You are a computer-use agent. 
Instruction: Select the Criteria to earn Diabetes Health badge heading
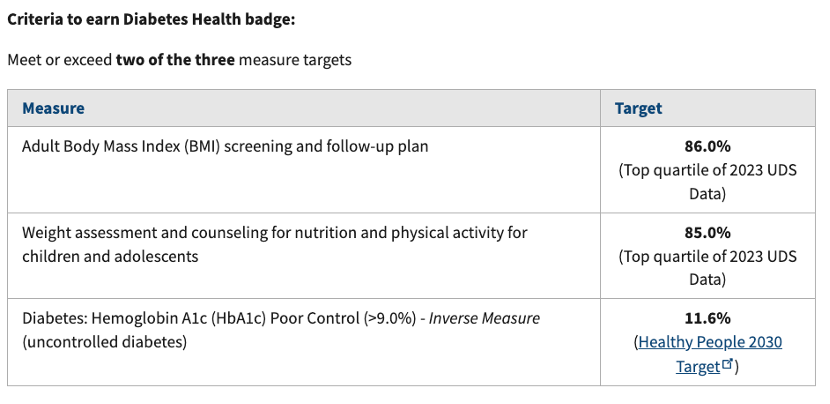[x=151, y=20]
